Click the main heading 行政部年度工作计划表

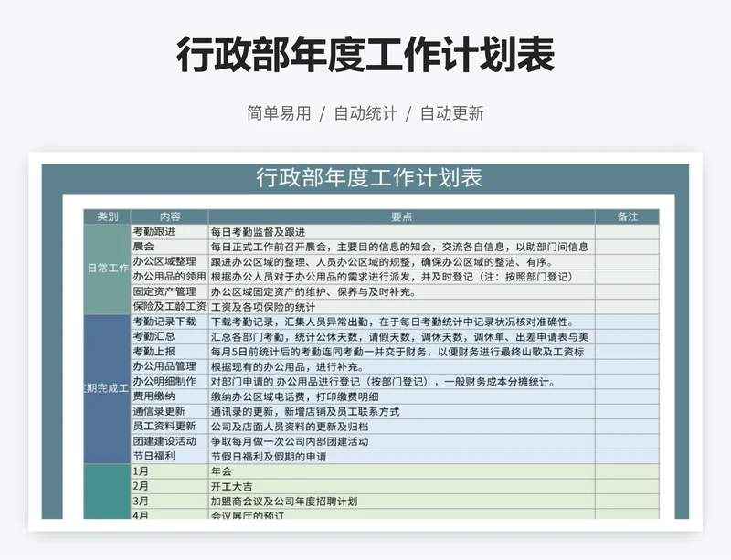pos(365,55)
